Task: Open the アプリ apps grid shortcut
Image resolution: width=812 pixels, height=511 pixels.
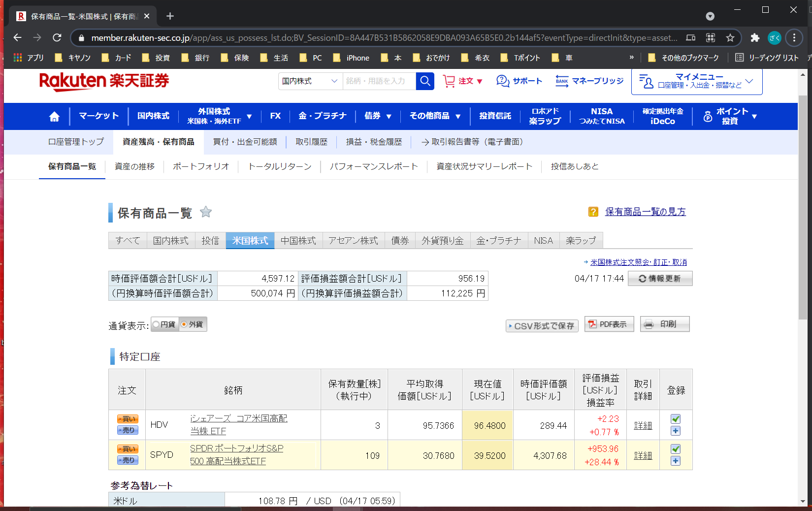Action: (x=29, y=58)
